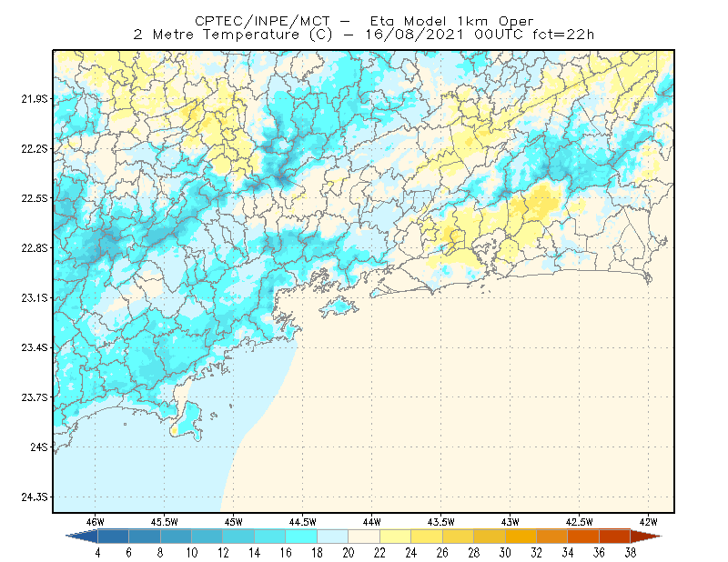Click the orange swatch between 30 and 32
The width and height of the screenshot is (728, 562).
(521, 537)
